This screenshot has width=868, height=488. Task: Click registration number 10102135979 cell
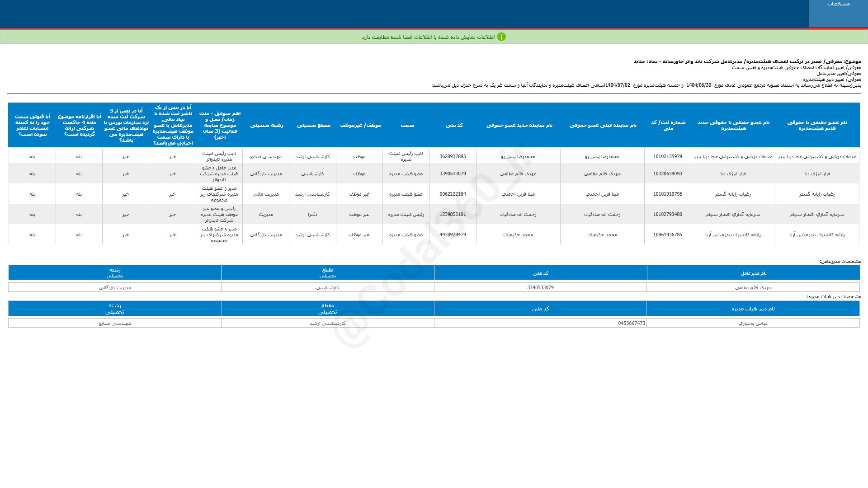pos(667,156)
